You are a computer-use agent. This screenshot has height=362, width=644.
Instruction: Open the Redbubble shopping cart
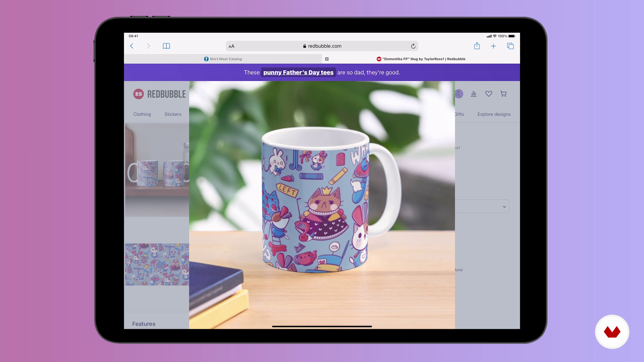(x=503, y=94)
